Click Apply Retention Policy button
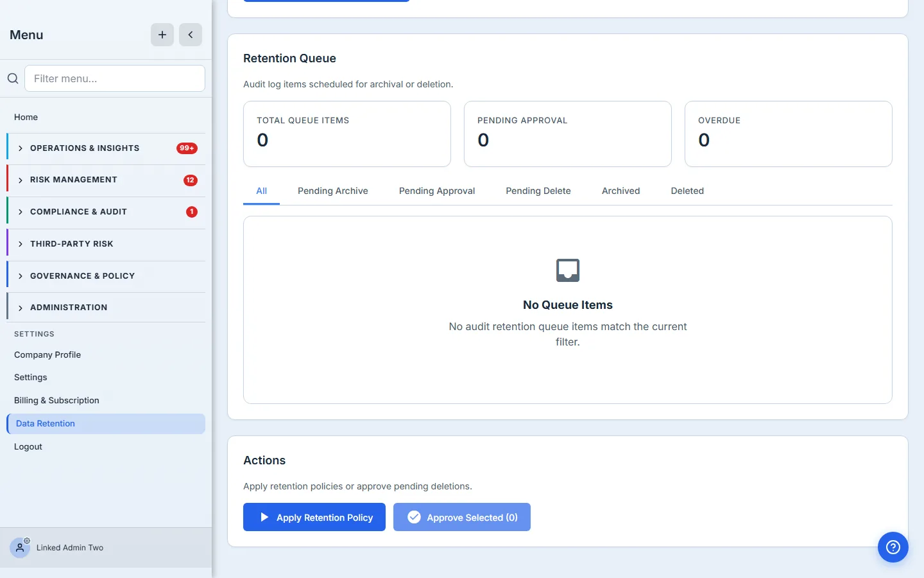Viewport: 924px width, 578px height. click(x=314, y=517)
